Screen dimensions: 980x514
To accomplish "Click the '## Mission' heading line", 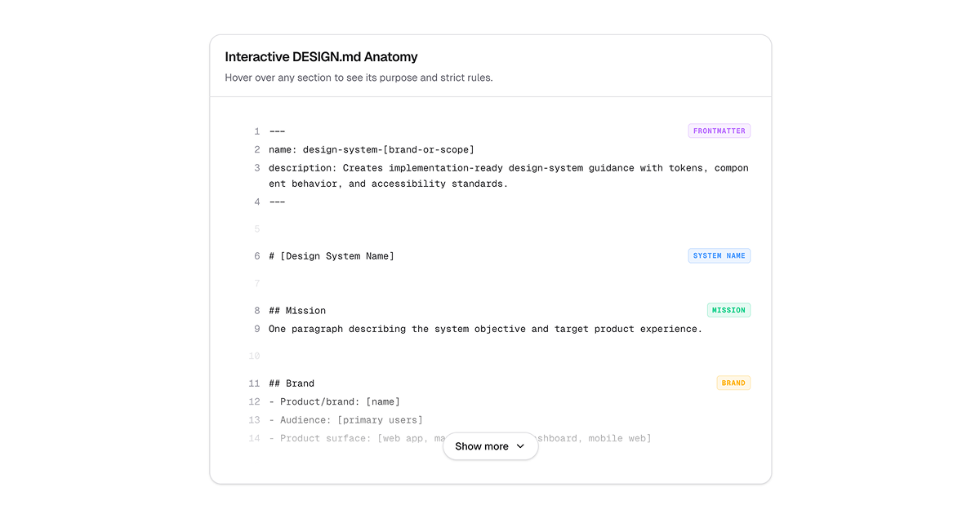I will coord(297,311).
